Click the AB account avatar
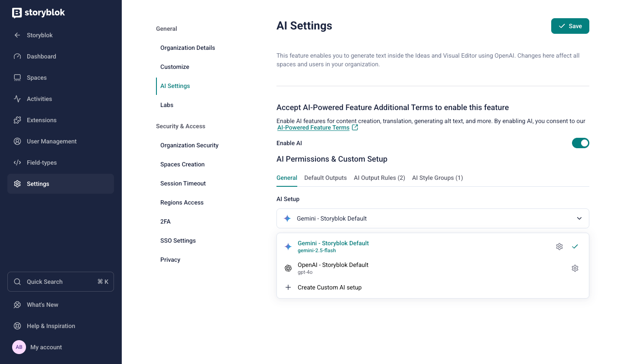Screen dimensions: 624x364 point(19,347)
